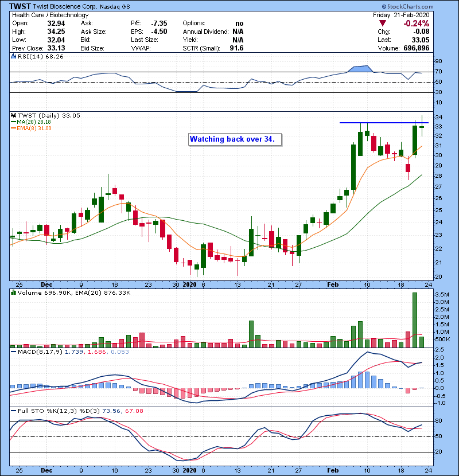This screenshot has height=476, width=459.
Task: Click the Health Care / Biotechnology sector text
Action: [50, 15]
